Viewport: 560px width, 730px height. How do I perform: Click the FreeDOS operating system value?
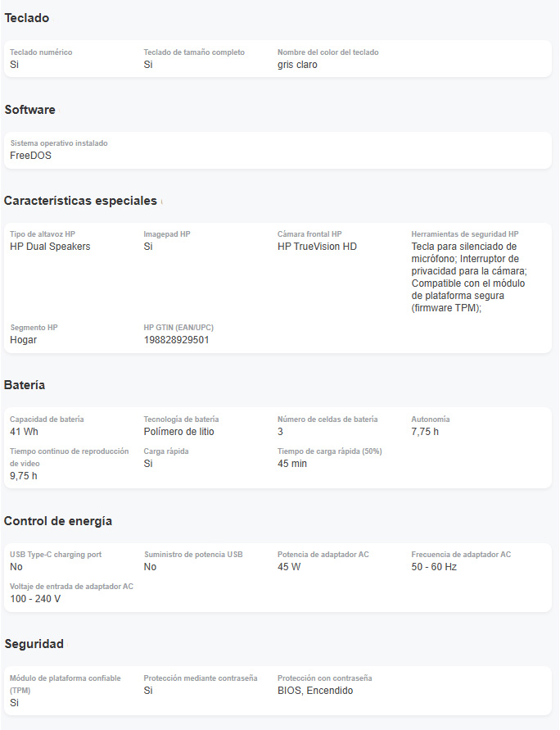pos(30,156)
